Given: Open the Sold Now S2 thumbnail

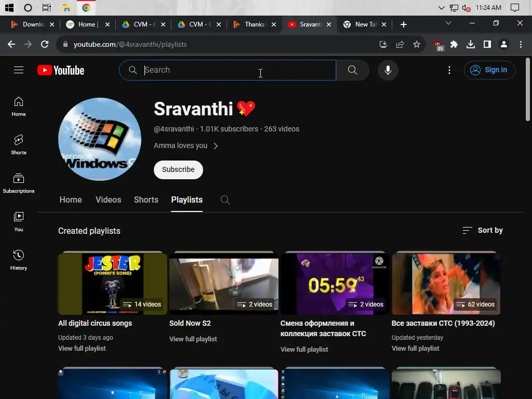Looking at the screenshot, I should click(224, 284).
